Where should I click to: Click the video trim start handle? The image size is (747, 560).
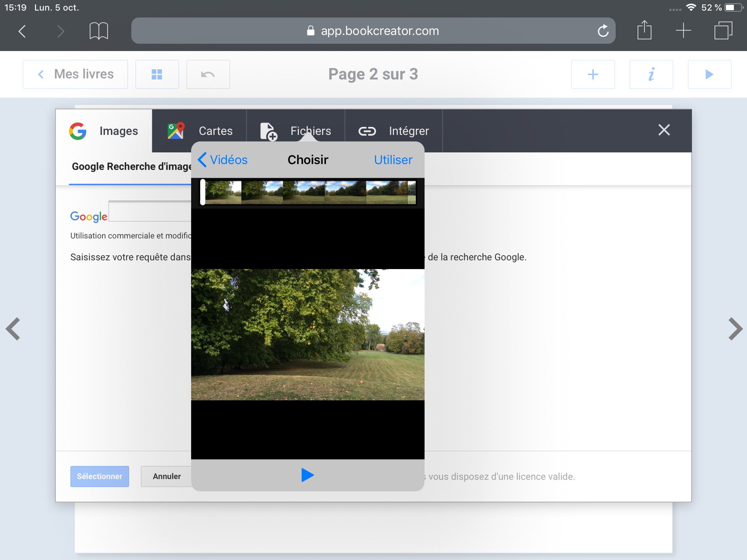(x=203, y=192)
